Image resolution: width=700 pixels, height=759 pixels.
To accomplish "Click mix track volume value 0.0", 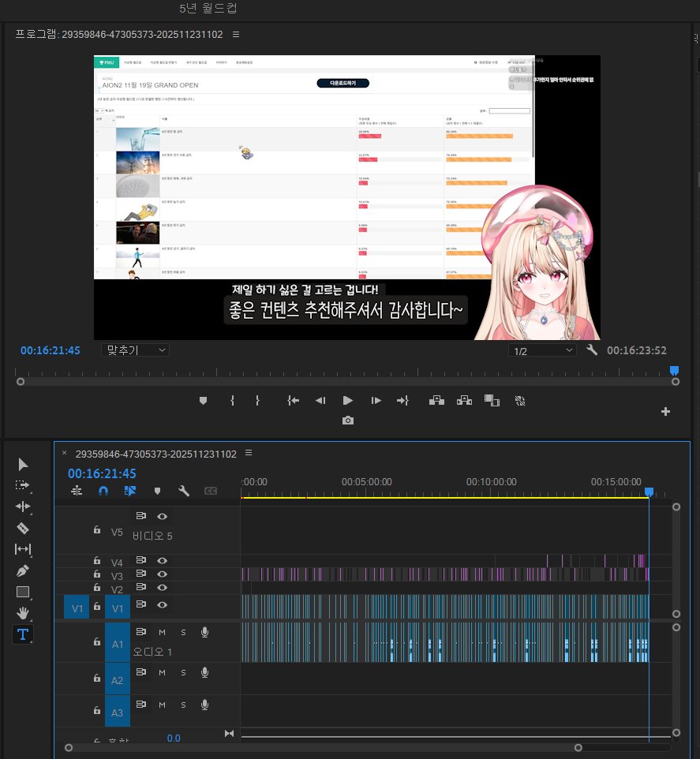I will 174,738.
